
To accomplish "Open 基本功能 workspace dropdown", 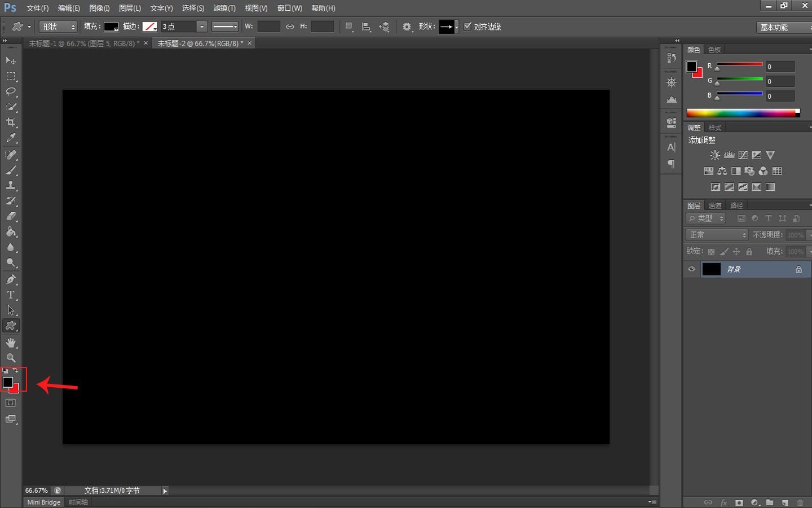I will tap(785, 27).
